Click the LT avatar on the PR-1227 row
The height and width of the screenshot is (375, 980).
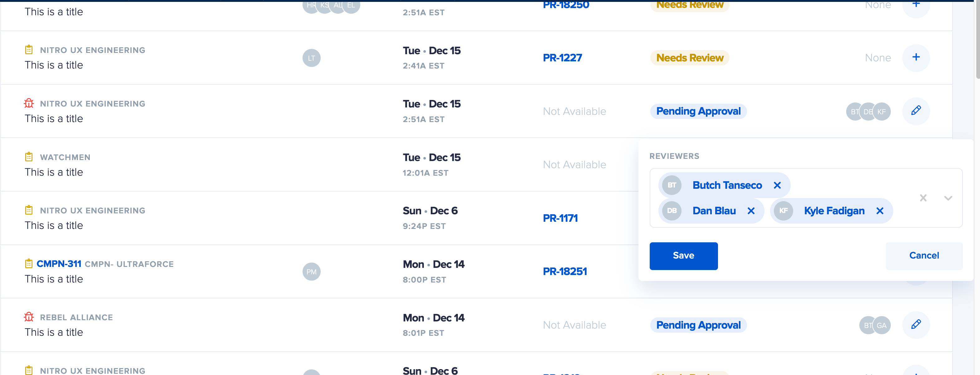coord(312,58)
